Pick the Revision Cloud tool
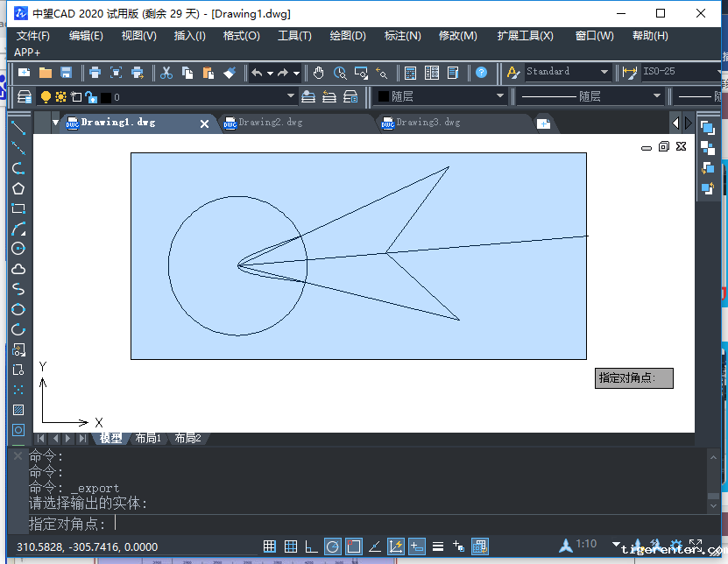The width and height of the screenshot is (728, 564). tap(18, 269)
